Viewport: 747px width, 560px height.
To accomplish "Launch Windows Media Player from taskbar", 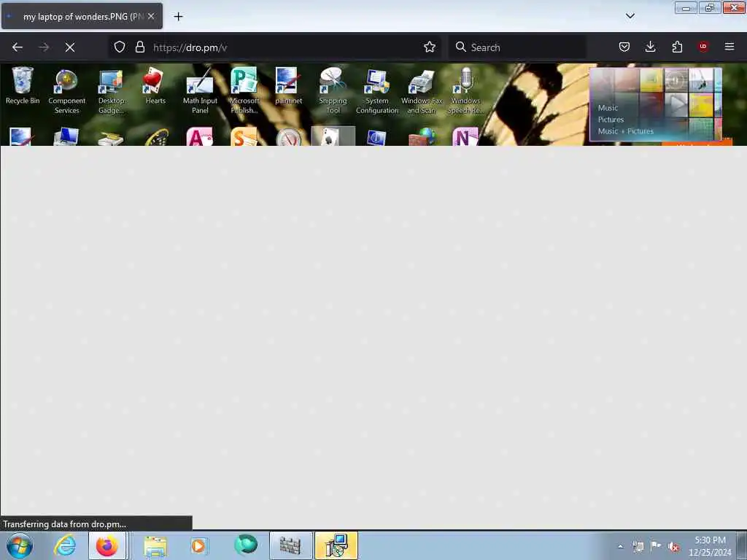I will (x=198, y=545).
